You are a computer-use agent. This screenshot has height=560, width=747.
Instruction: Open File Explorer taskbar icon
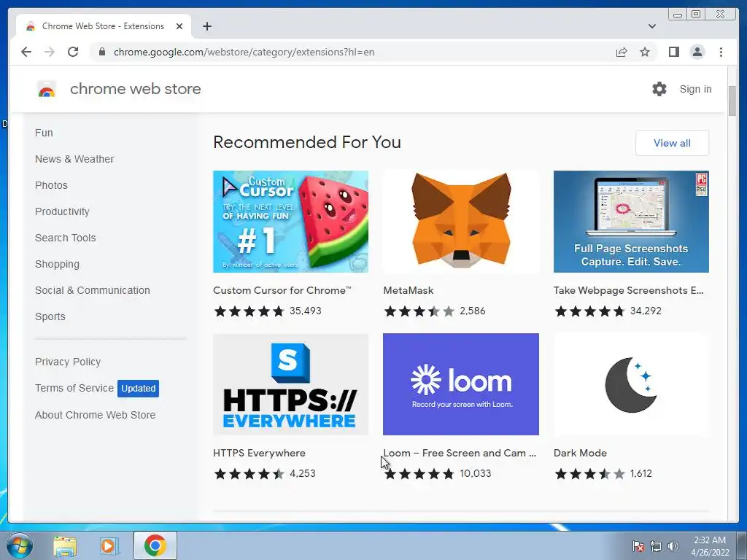(65, 545)
